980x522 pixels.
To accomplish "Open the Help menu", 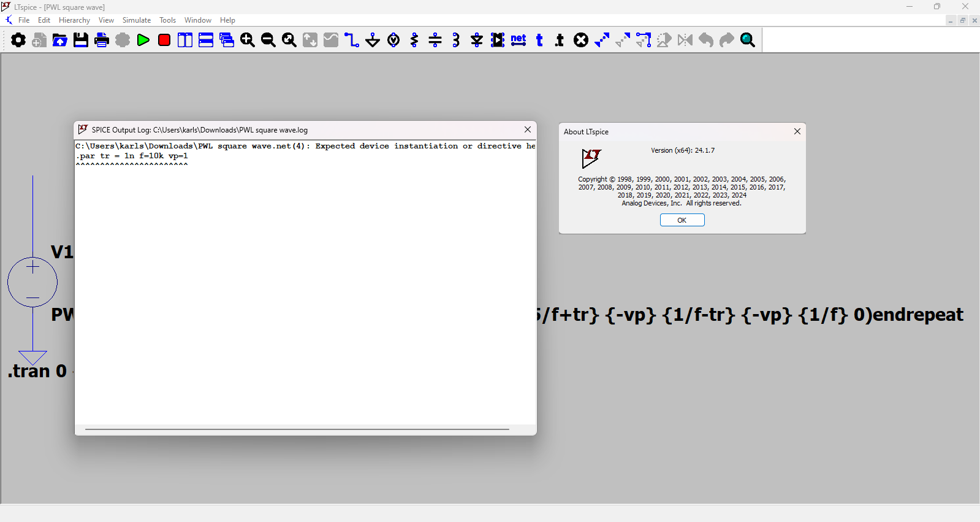I will (x=227, y=20).
